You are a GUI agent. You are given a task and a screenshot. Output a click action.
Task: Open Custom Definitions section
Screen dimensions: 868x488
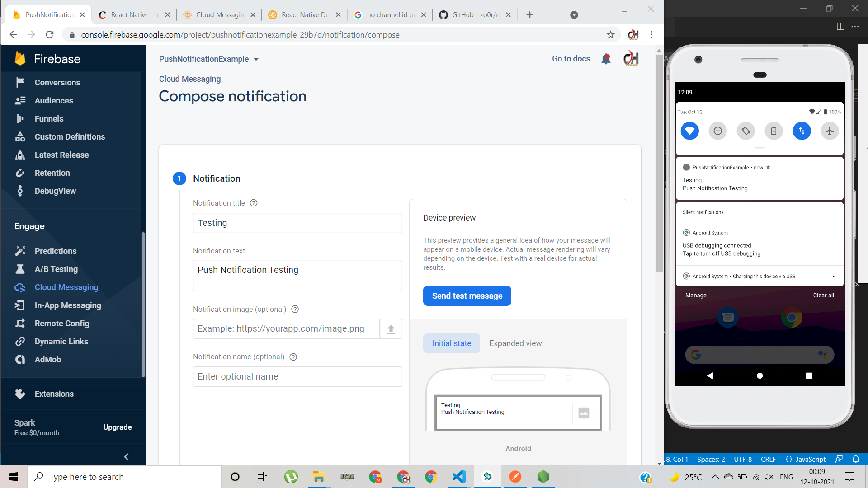70,137
